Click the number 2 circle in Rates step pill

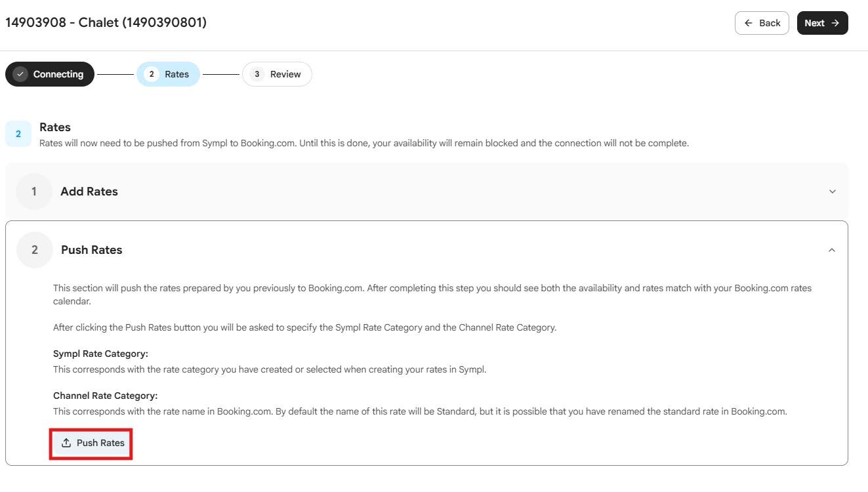tap(152, 74)
